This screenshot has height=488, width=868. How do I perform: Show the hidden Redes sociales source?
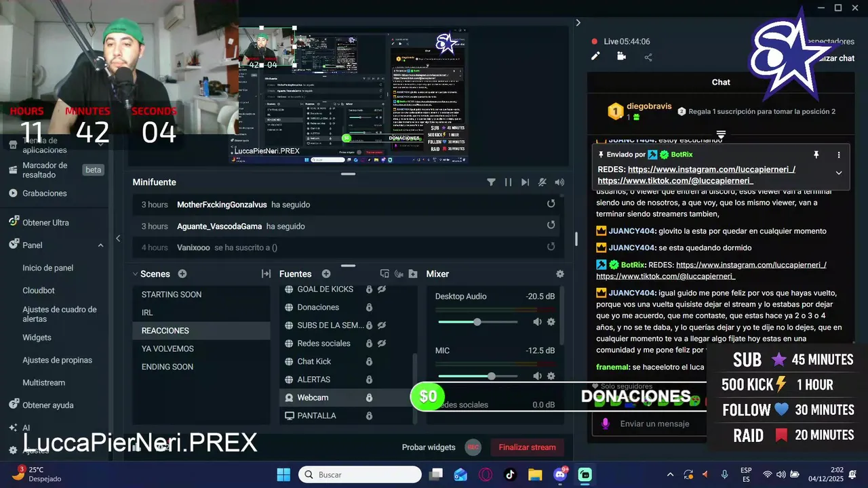tap(382, 343)
